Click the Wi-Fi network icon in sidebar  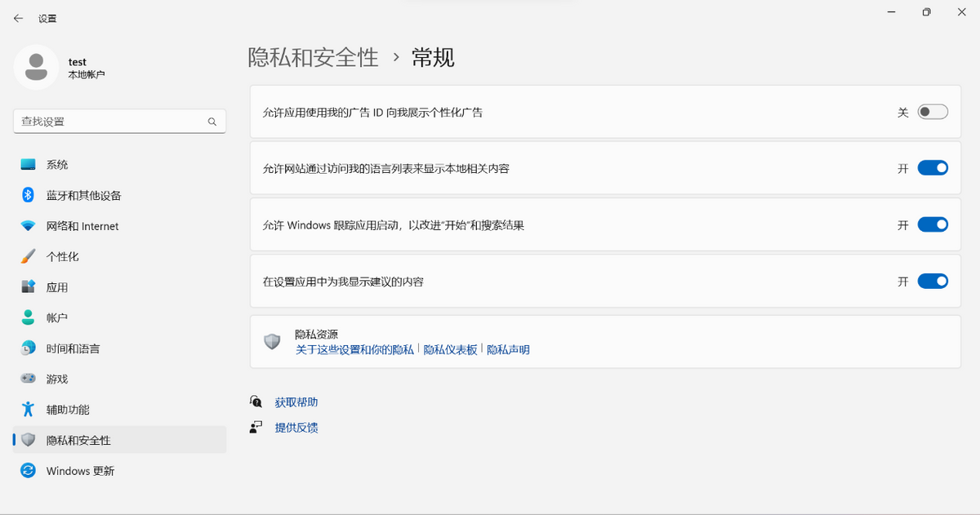coord(29,226)
